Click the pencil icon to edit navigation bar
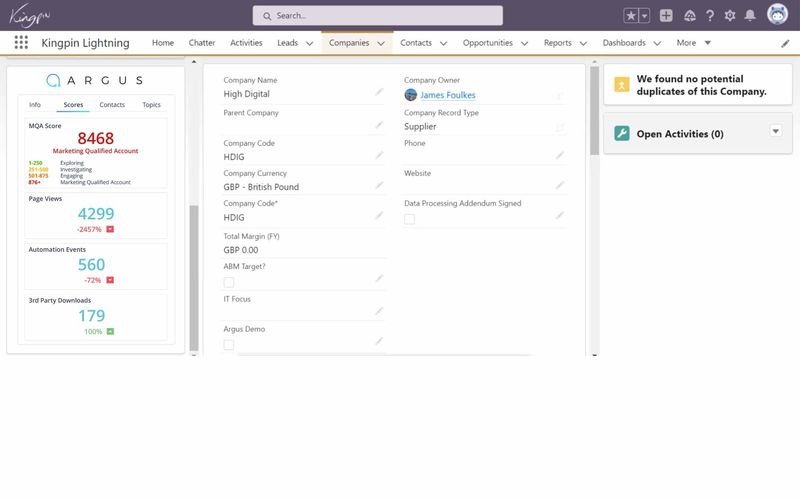The height and width of the screenshot is (500, 800). (x=785, y=44)
